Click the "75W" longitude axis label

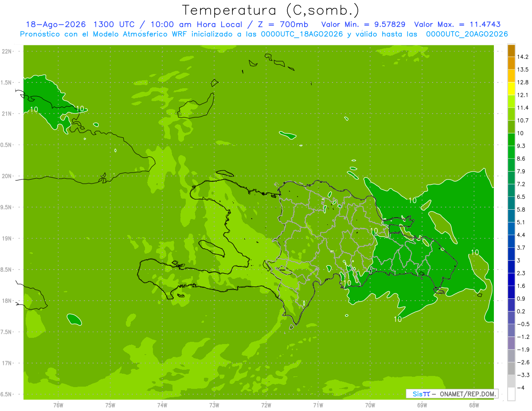110,405
